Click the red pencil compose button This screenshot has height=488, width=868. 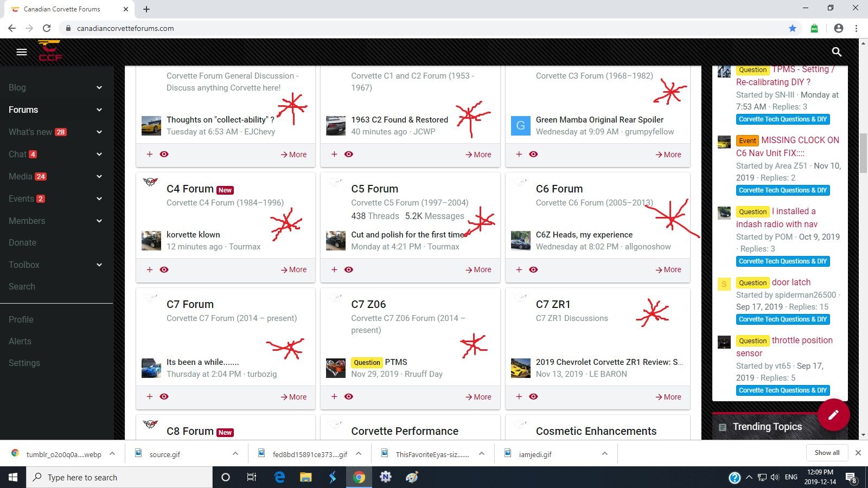tap(833, 415)
